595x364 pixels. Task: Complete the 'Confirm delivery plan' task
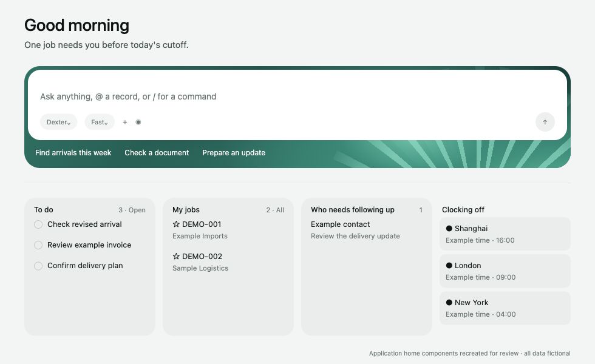(38, 266)
